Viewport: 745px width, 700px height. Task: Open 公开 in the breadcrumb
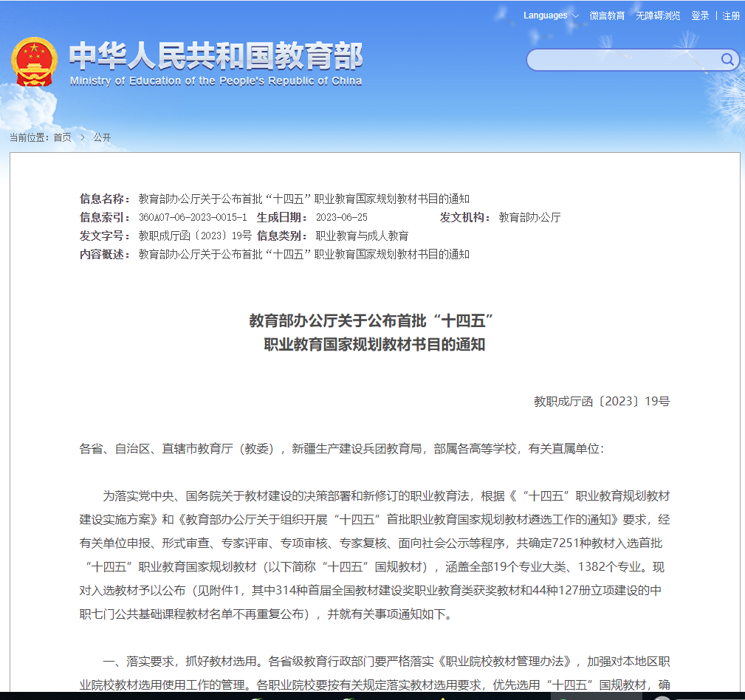pyautogui.click(x=102, y=137)
